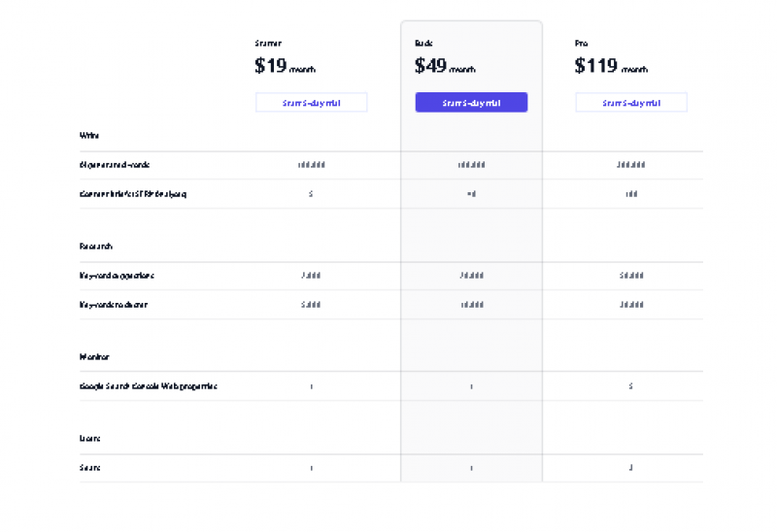This screenshot has width=777, height=532.
Task: Click AI generated words value for $119 plan
Action: pyautogui.click(x=630, y=164)
